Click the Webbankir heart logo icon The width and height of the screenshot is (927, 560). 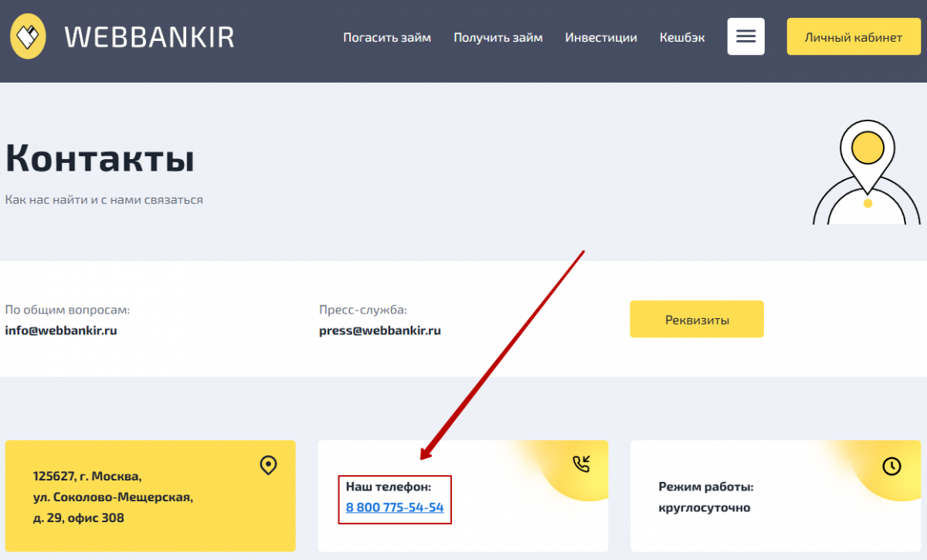28,36
